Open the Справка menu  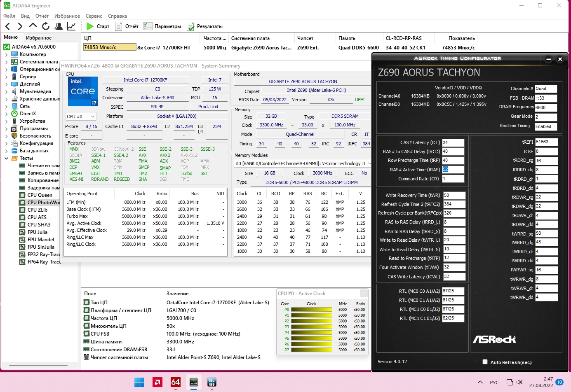pos(117,16)
